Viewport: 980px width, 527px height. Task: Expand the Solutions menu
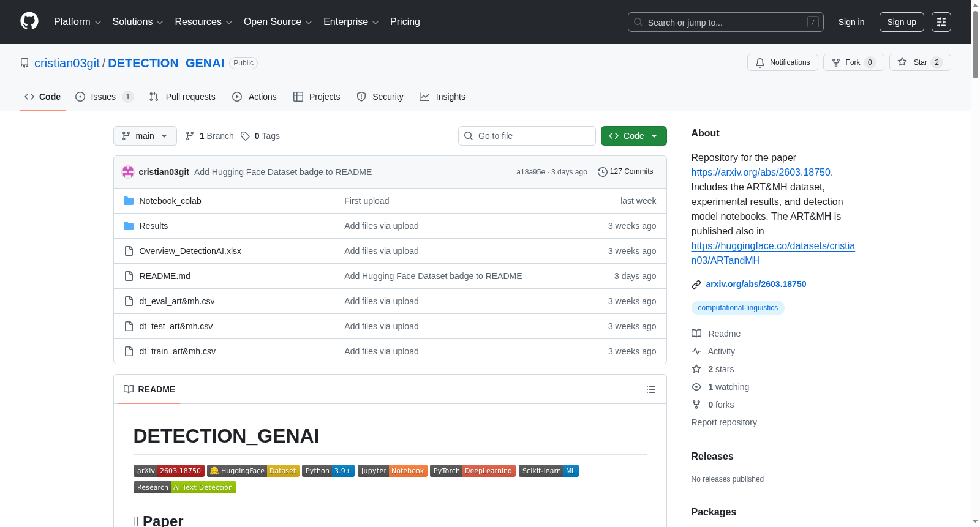click(138, 22)
